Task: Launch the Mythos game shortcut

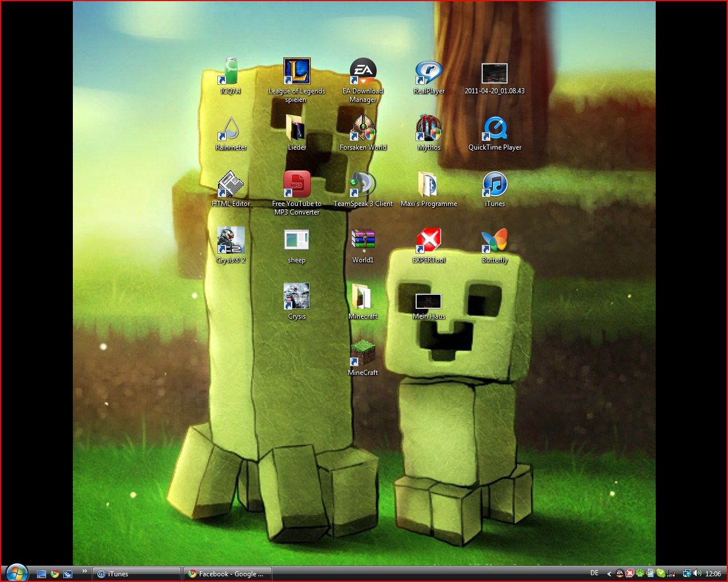Action: (429, 133)
